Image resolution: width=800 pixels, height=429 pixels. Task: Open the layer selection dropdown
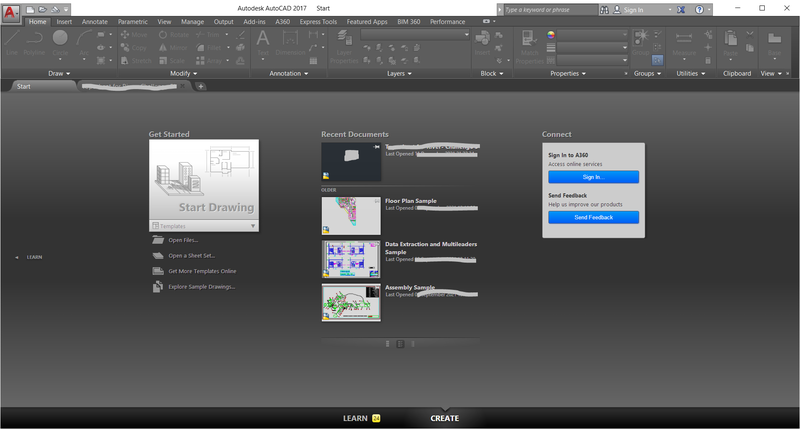[415, 35]
